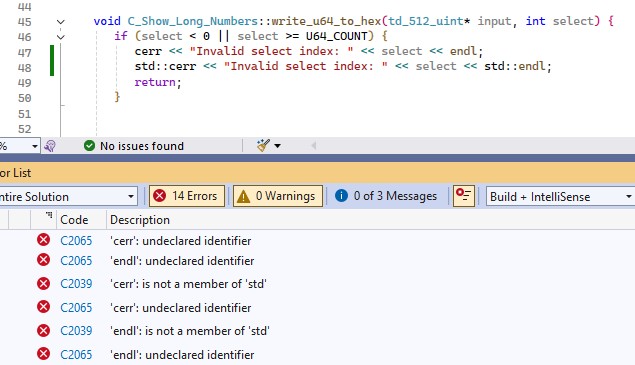
Task: Click U64_COUNT in the if condition
Action: pos(336,36)
